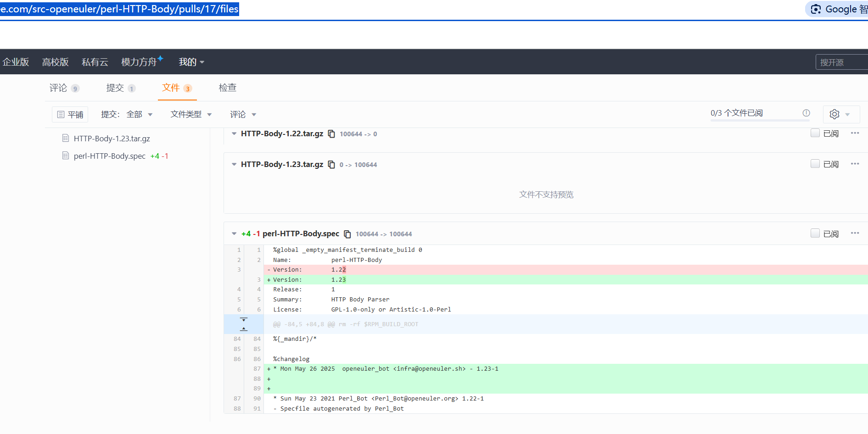Click the 搜开源 search field
This screenshot has width=868, height=434.
pyautogui.click(x=840, y=62)
